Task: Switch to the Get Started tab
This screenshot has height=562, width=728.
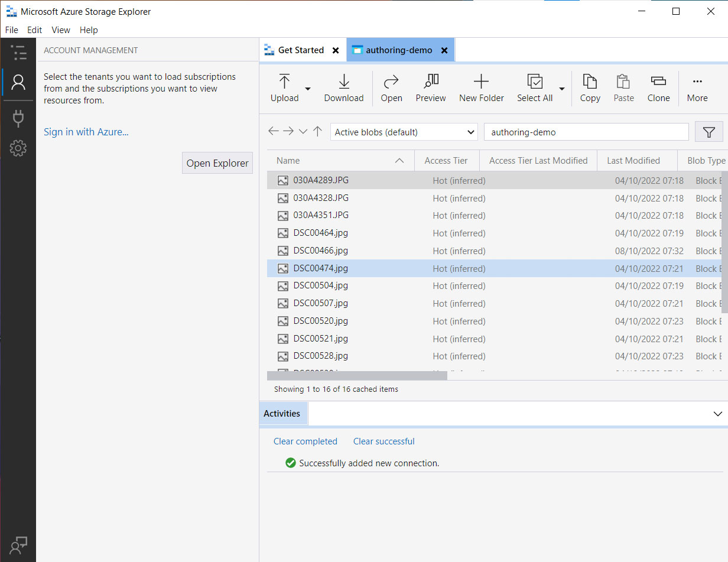Action: click(301, 50)
